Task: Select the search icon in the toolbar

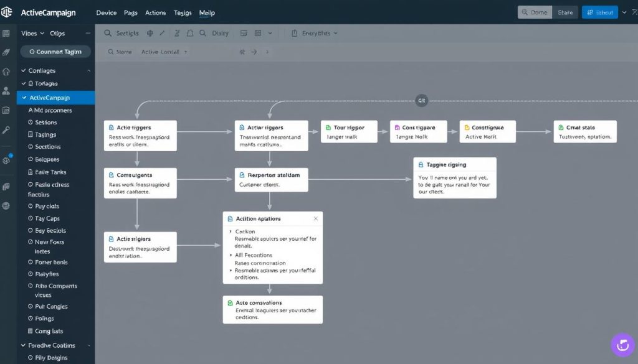Action: [107, 34]
